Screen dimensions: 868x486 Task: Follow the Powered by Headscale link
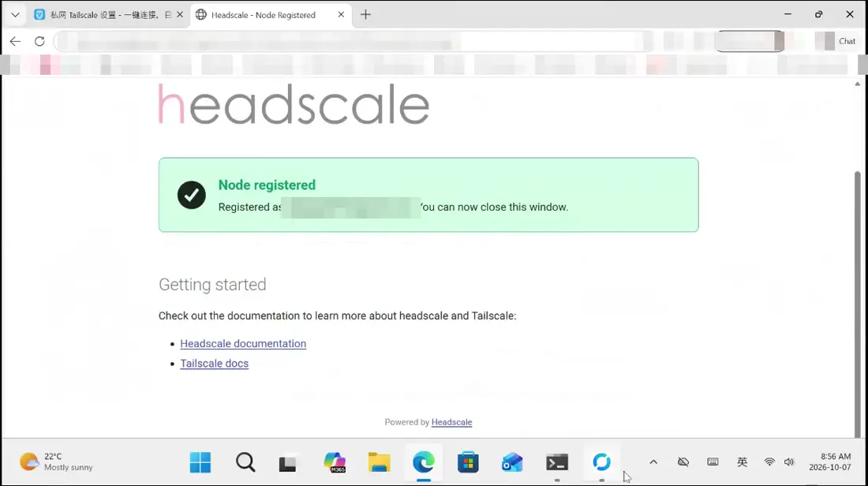point(451,422)
